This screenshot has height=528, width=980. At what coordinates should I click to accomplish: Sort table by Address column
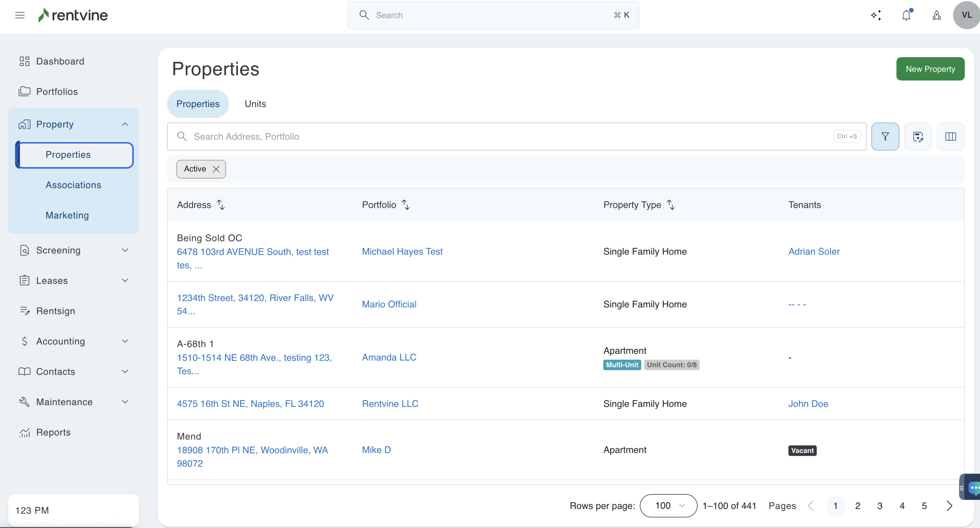[221, 205]
